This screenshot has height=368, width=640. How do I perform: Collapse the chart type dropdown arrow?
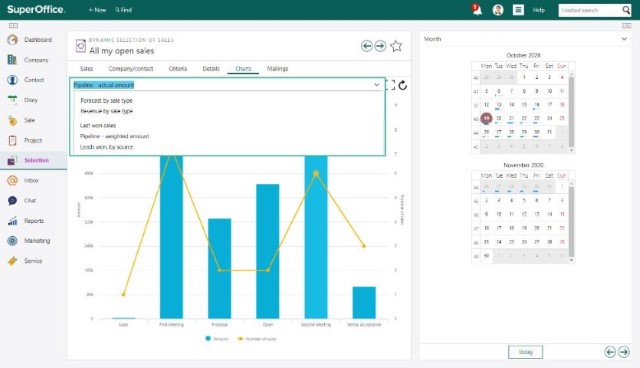point(377,85)
